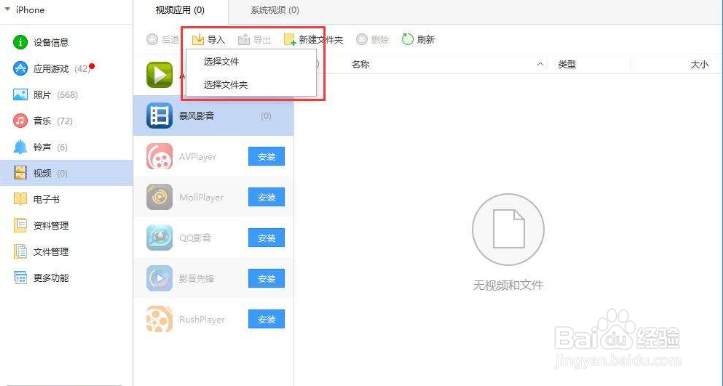Viewport: 723px width, 386px height.
Task: Click the AVPlayer app icon
Action: point(160,156)
